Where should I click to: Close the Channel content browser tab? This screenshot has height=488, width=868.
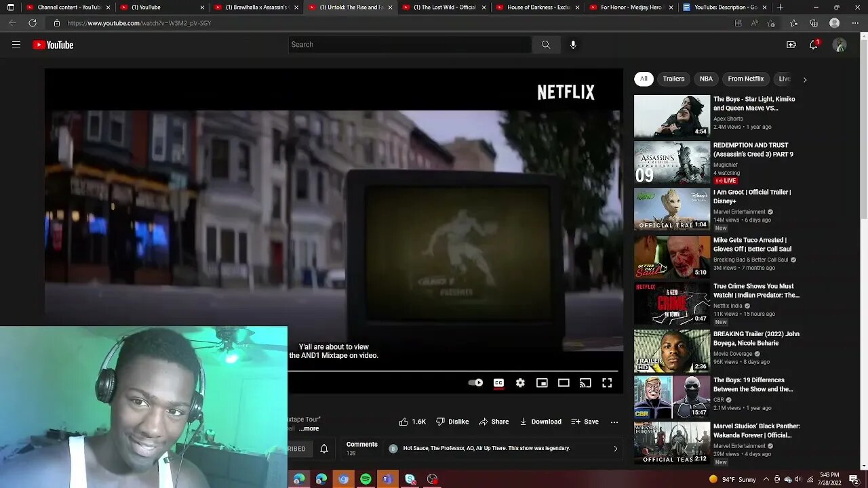[108, 7]
